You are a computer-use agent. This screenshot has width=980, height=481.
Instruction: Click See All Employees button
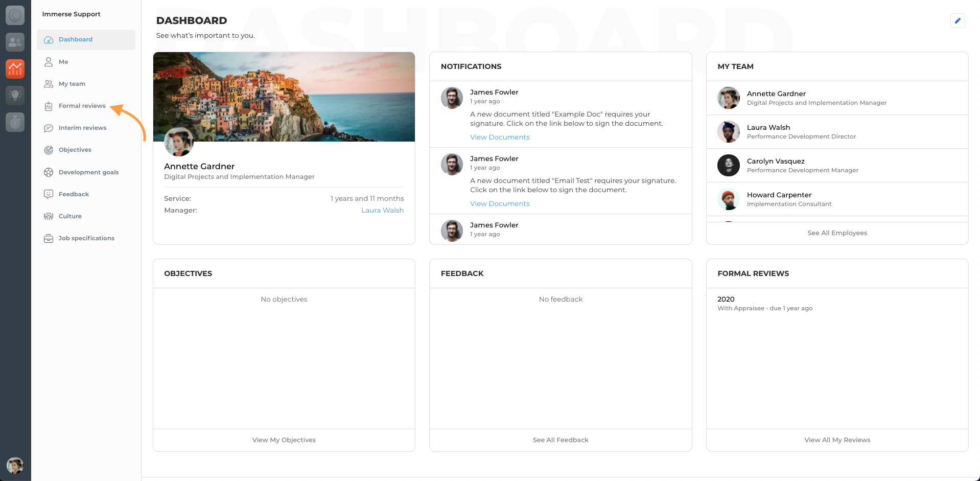pyautogui.click(x=837, y=233)
